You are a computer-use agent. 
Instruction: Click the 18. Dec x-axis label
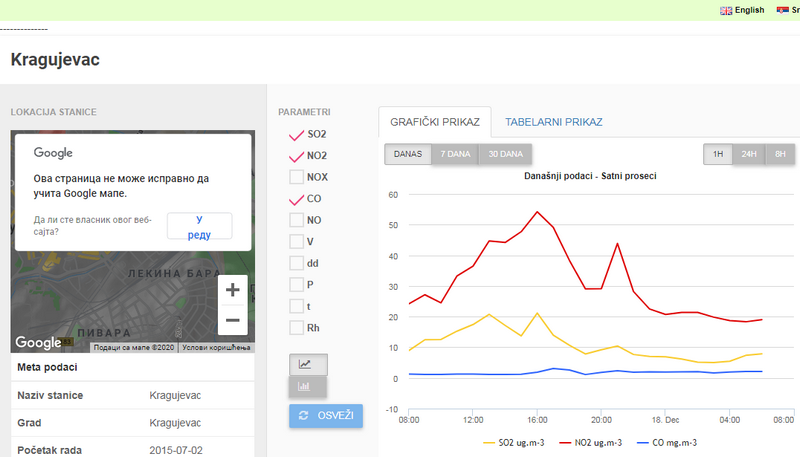665,420
